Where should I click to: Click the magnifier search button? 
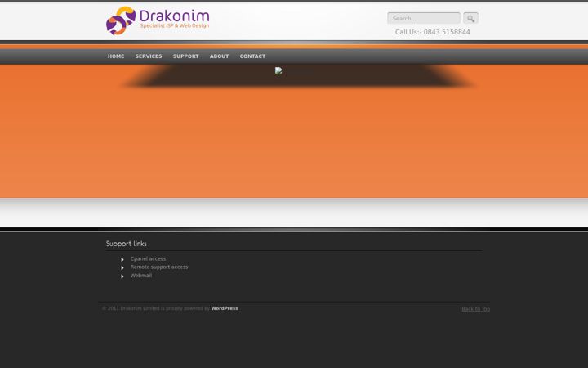(470, 18)
